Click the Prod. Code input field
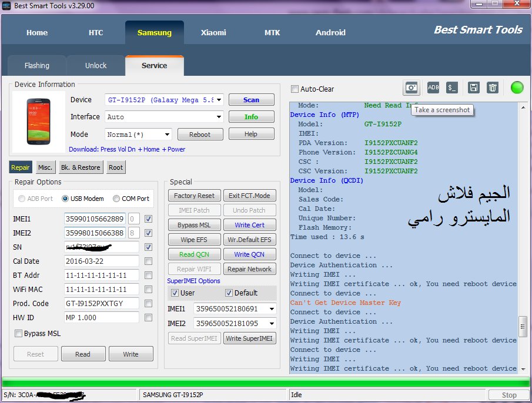 [x=102, y=303]
